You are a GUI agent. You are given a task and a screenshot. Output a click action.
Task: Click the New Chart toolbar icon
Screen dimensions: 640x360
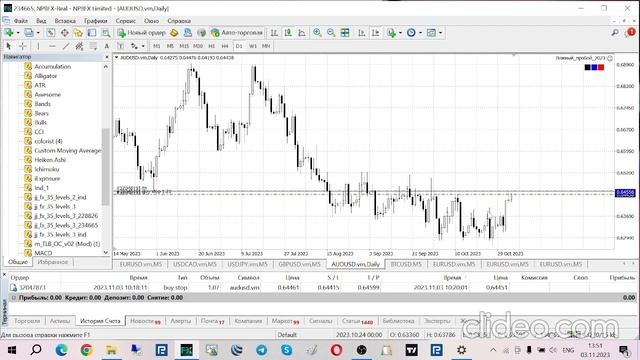pos(9,33)
